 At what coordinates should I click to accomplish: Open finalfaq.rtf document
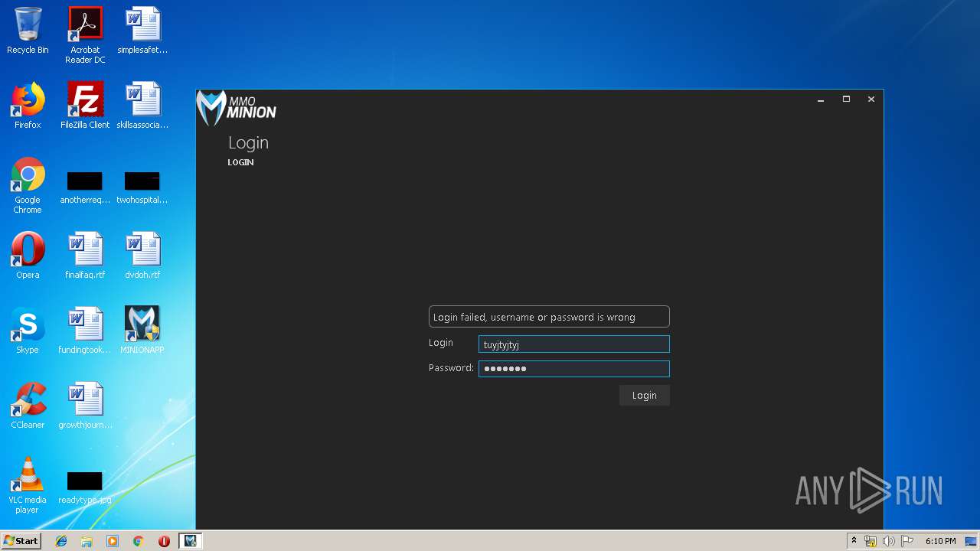[x=85, y=256]
